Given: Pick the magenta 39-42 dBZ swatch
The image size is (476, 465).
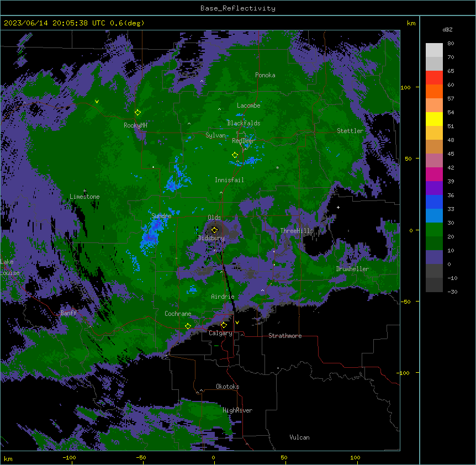Looking at the screenshot, I should tap(434, 174).
